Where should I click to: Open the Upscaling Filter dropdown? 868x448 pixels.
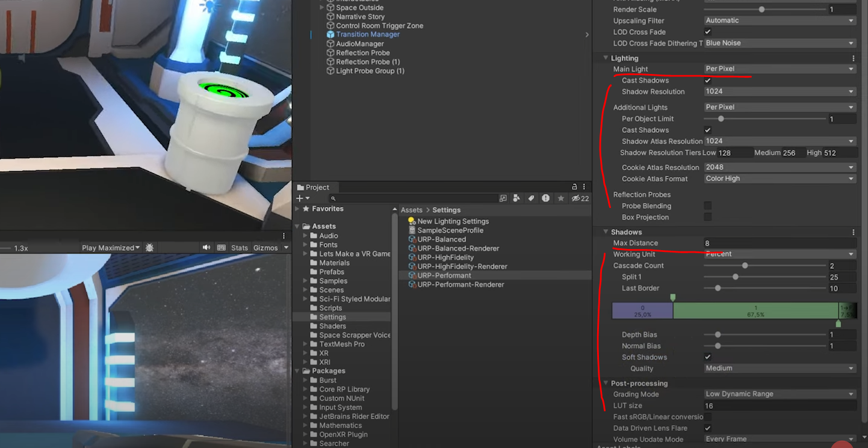click(x=780, y=20)
